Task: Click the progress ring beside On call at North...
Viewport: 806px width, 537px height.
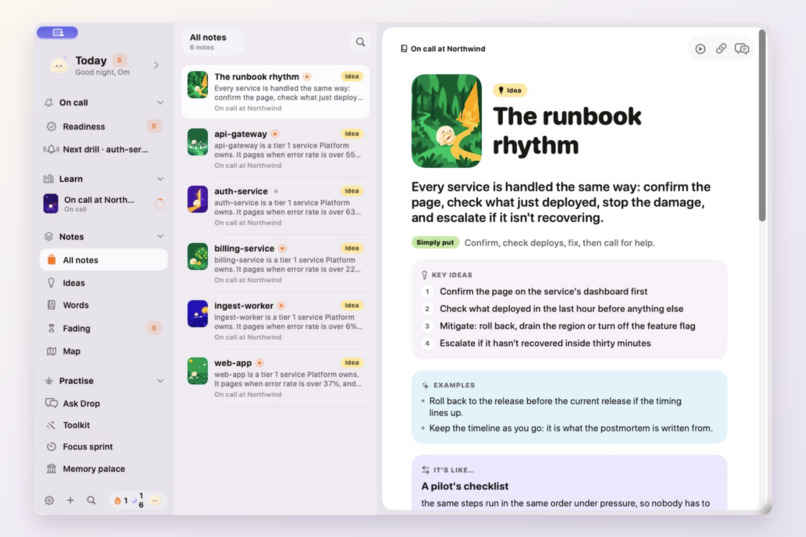Action: coord(159,203)
